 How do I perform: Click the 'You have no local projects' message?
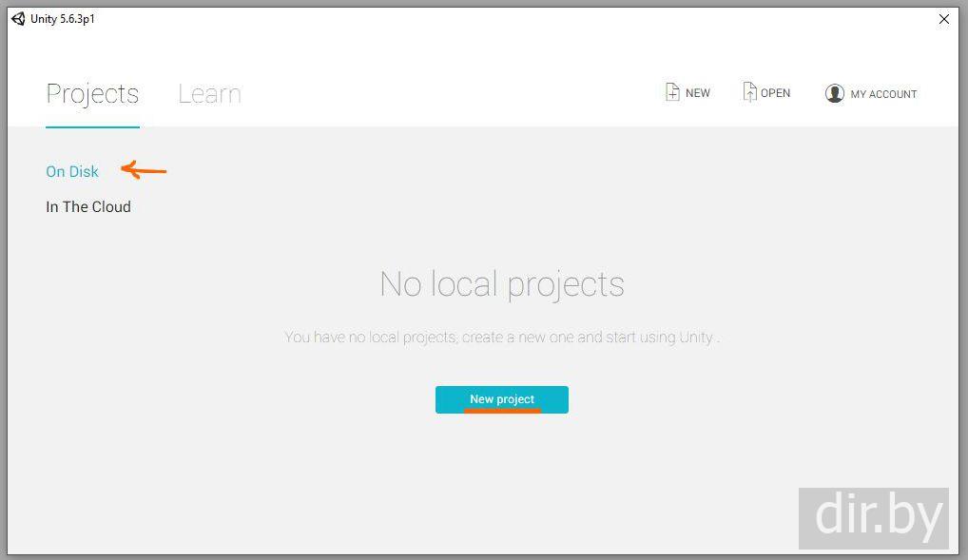tap(502, 338)
